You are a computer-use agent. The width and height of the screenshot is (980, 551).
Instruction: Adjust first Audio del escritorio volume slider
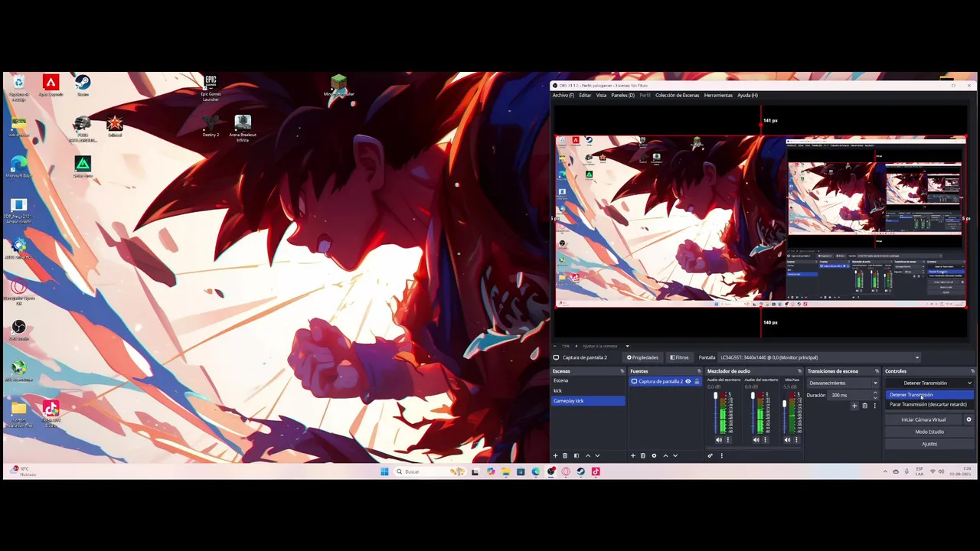[716, 412]
